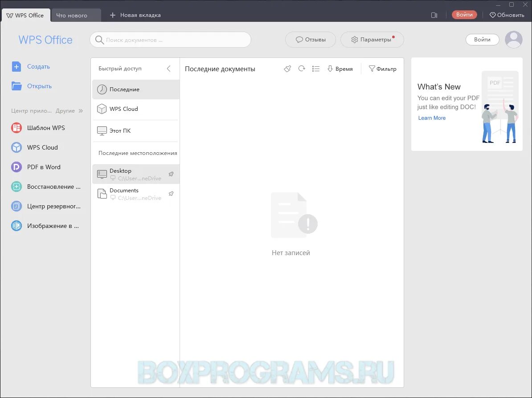Click the user avatar icon
This screenshot has width=532, height=398.
tap(513, 39)
